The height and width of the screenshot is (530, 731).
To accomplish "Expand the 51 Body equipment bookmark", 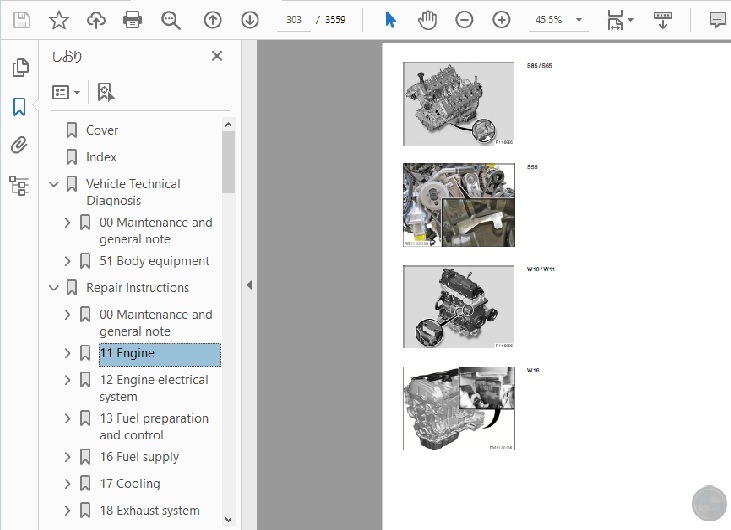I will coord(67,261).
